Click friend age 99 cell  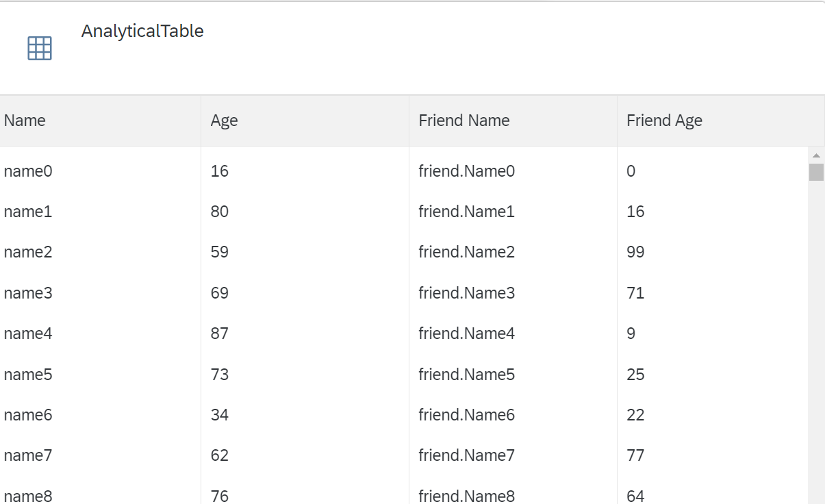635,252
